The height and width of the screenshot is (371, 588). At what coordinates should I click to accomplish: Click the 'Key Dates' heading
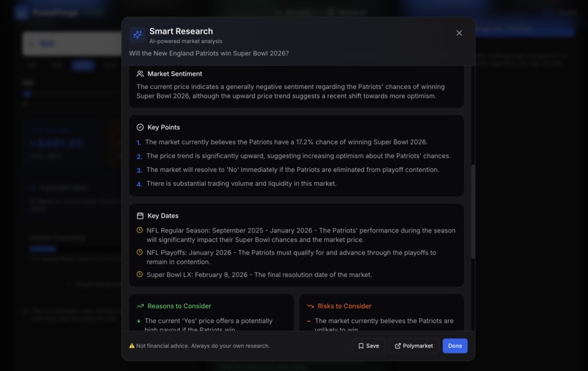163,216
